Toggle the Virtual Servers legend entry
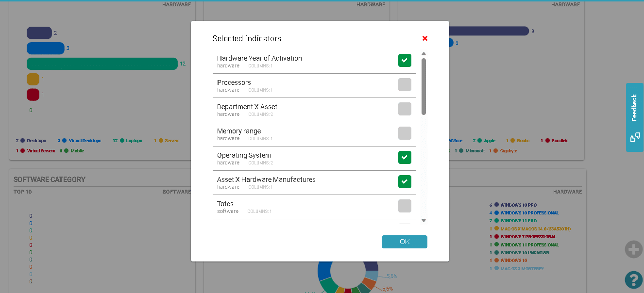 pos(35,151)
